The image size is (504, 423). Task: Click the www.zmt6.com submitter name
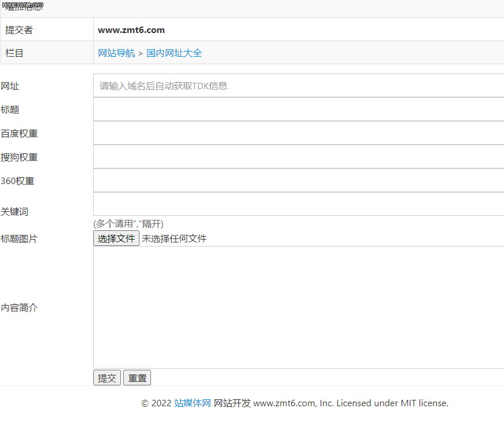tap(131, 30)
